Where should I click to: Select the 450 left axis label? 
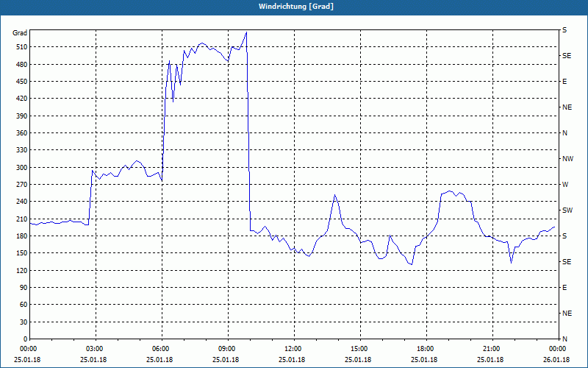click(x=22, y=82)
